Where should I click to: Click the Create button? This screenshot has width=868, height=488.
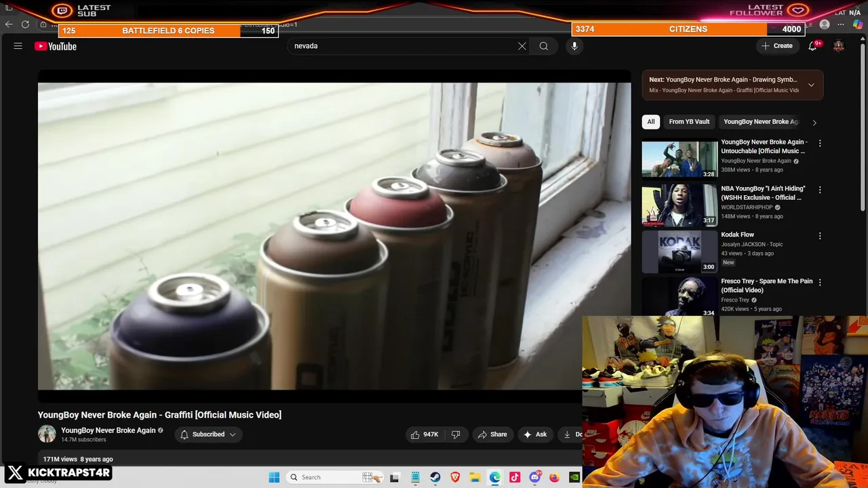[x=776, y=46]
